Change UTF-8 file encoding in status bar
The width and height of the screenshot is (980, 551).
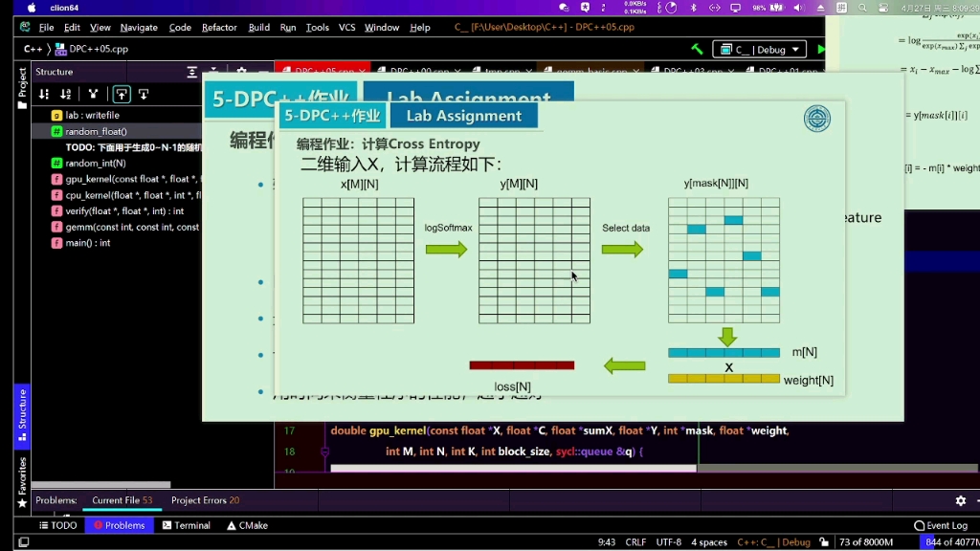(669, 542)
